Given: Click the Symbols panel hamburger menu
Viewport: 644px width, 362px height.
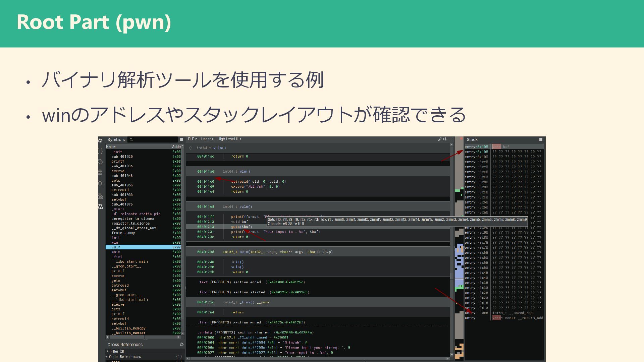Looking at the screenshot, I should point(181,139).
